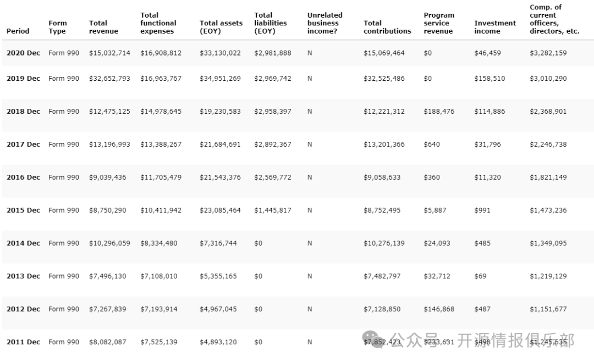Select the 2013 investment income value $69

point(480,277)
